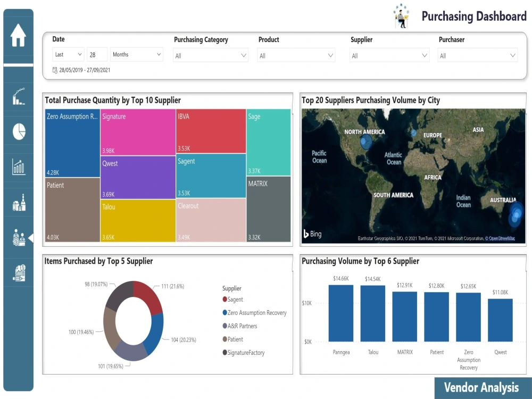Open the invoice summary page icon

pos(18,273)
